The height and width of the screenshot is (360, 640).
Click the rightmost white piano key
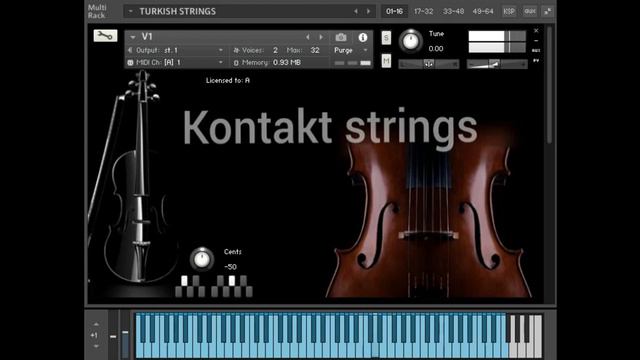538,336
